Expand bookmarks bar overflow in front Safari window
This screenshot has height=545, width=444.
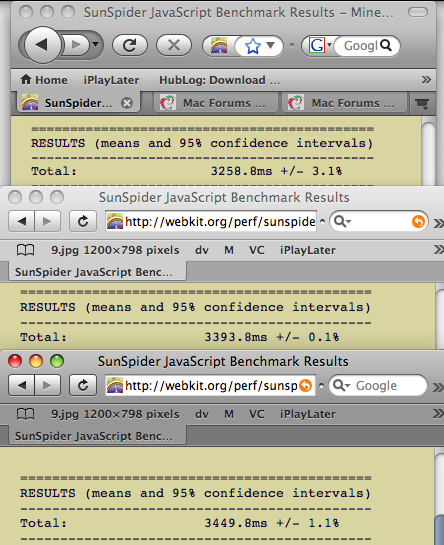click(438, 414)
